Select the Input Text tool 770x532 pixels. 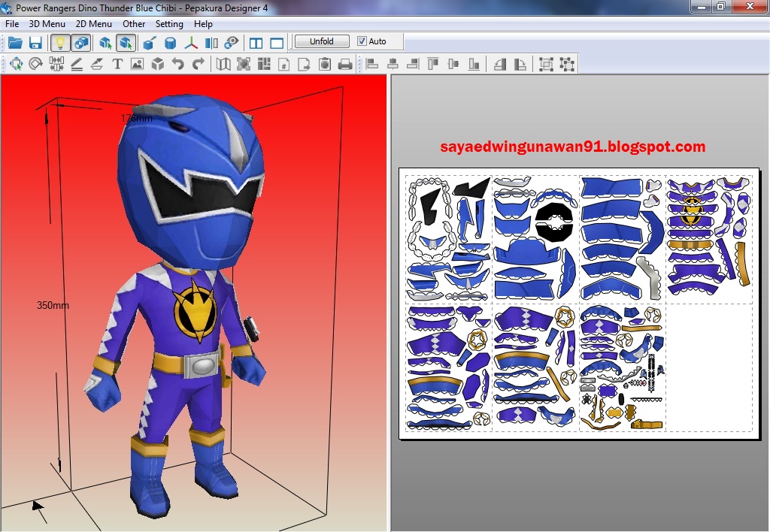[x=117, y=64]
